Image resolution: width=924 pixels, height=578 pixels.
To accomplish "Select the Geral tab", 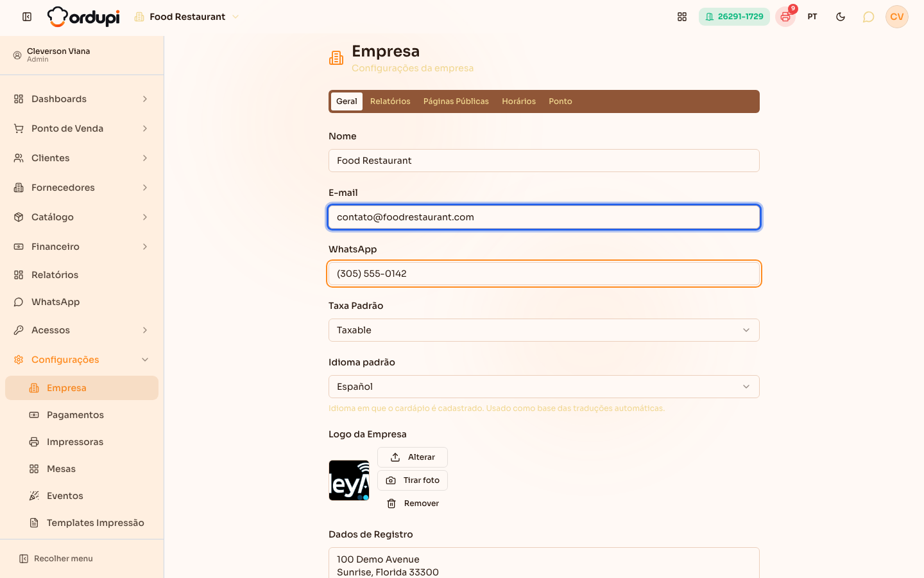I will tap(346, 101).
